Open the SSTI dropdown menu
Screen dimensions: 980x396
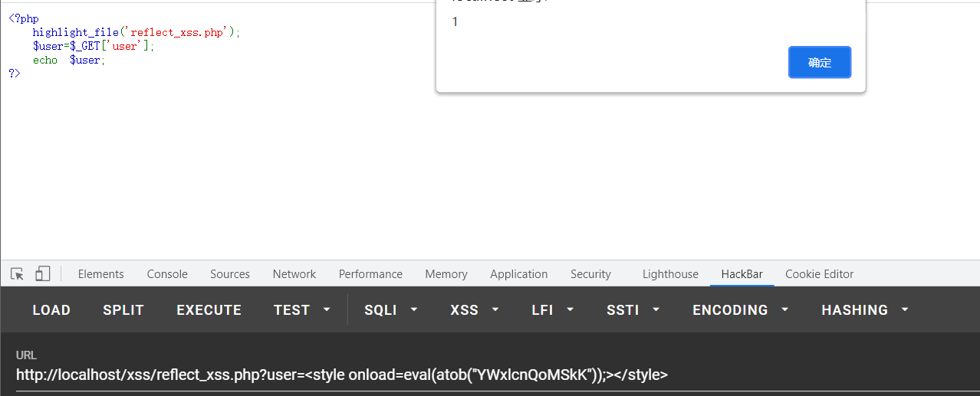pos(633,310)
